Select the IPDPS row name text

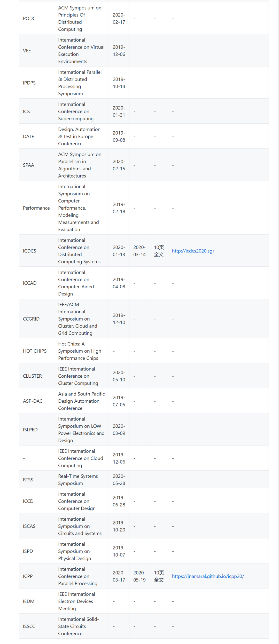(x=29, y=83)
